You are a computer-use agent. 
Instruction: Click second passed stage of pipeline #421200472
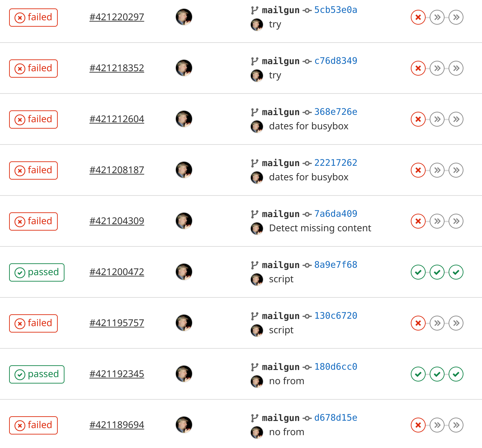click(x=437, y=272)
